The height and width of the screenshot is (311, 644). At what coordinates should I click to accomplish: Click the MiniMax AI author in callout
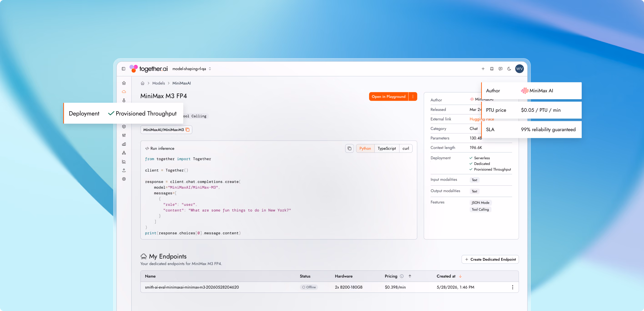[537, 90]
